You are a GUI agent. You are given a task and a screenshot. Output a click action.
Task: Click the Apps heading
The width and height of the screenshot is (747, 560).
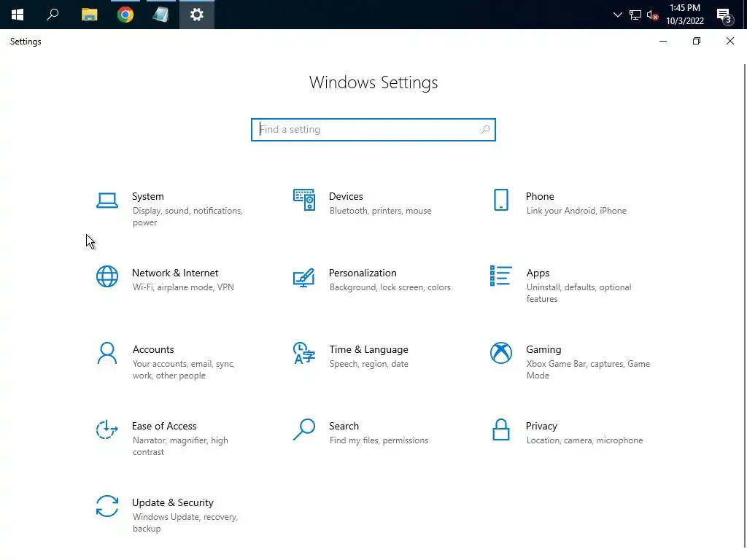538,273
